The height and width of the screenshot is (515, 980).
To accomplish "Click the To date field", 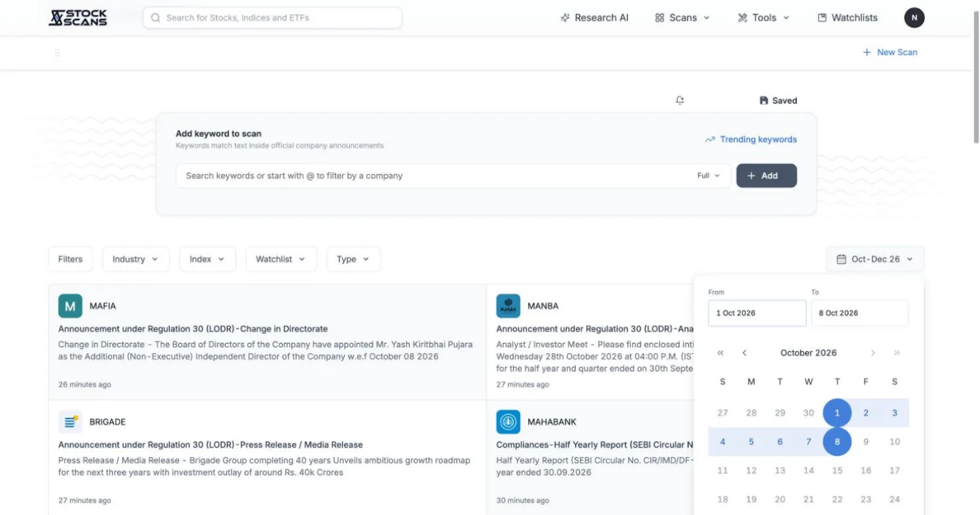I will coord(860,313).
